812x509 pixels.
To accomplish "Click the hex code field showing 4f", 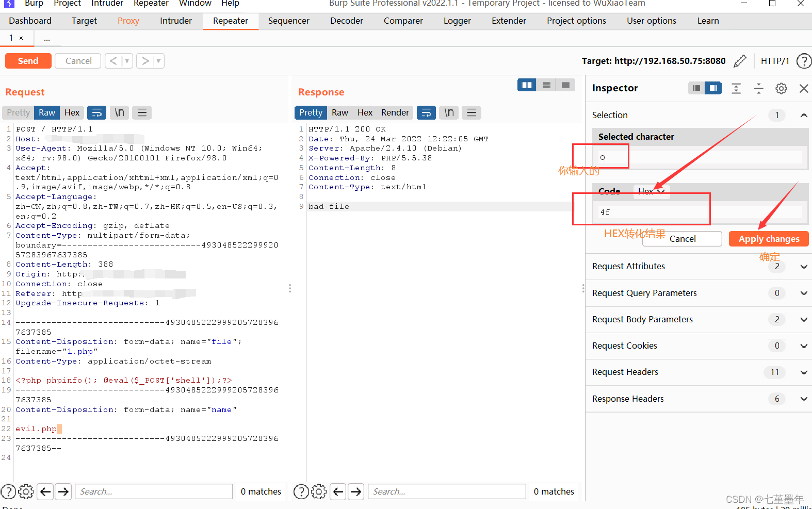I will click(700, 212).
